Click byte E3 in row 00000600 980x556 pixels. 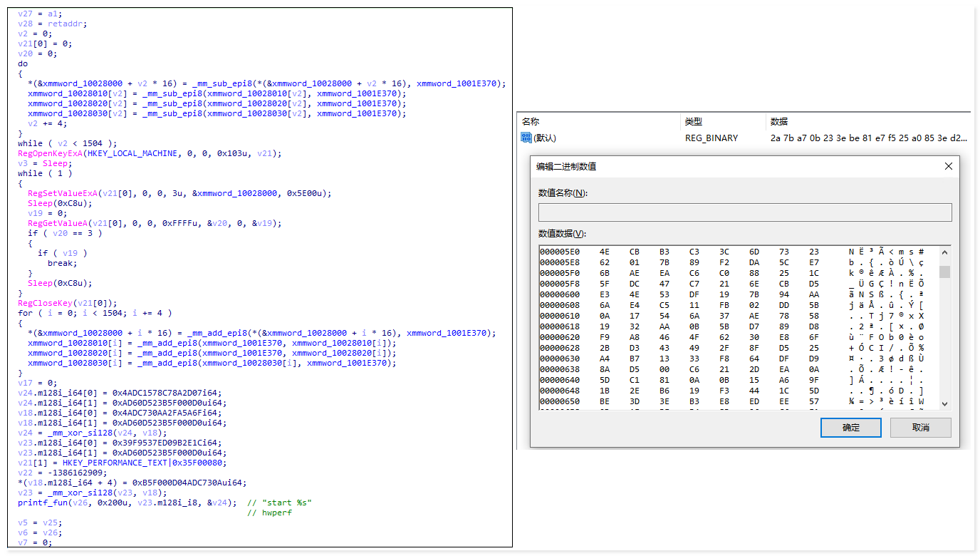(605, 293)
